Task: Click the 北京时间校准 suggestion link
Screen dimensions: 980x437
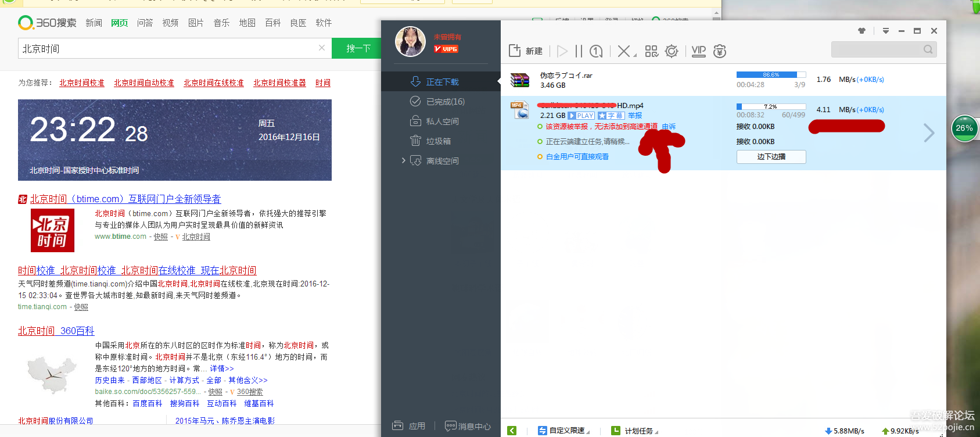Action: pyautogui.click(x=82, y=83)
